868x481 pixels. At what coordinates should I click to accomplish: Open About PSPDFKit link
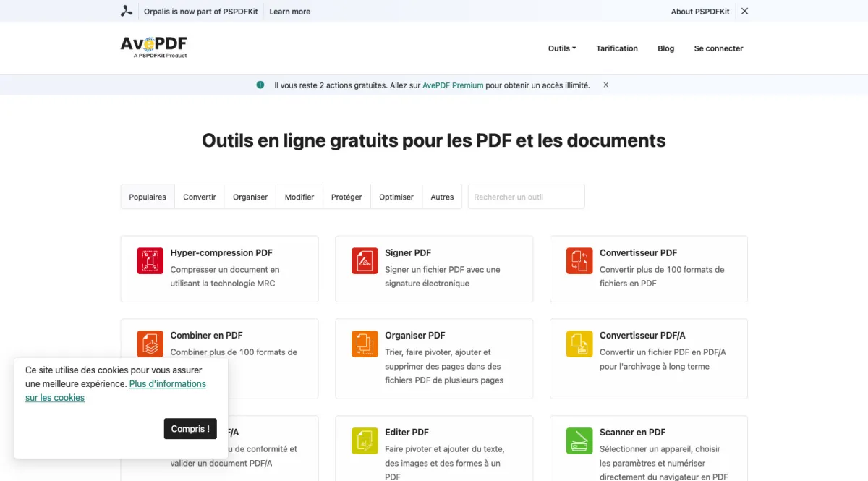(x=700, y=12)
